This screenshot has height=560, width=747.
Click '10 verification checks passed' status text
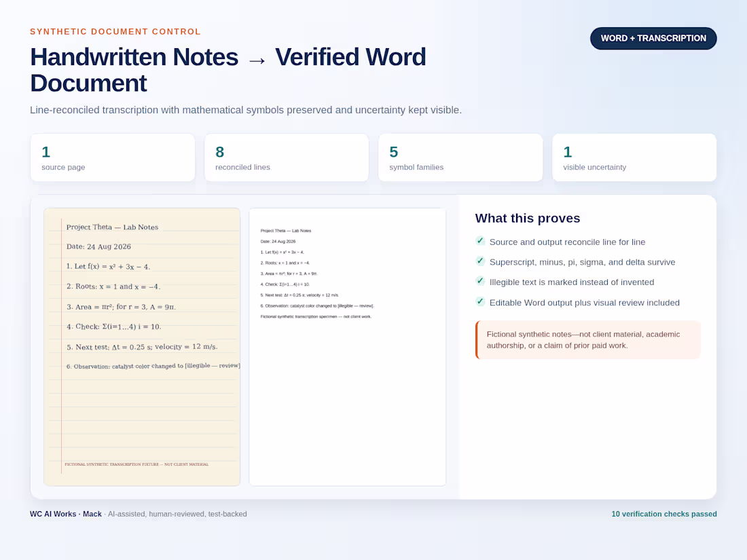(x=664, y=514)
